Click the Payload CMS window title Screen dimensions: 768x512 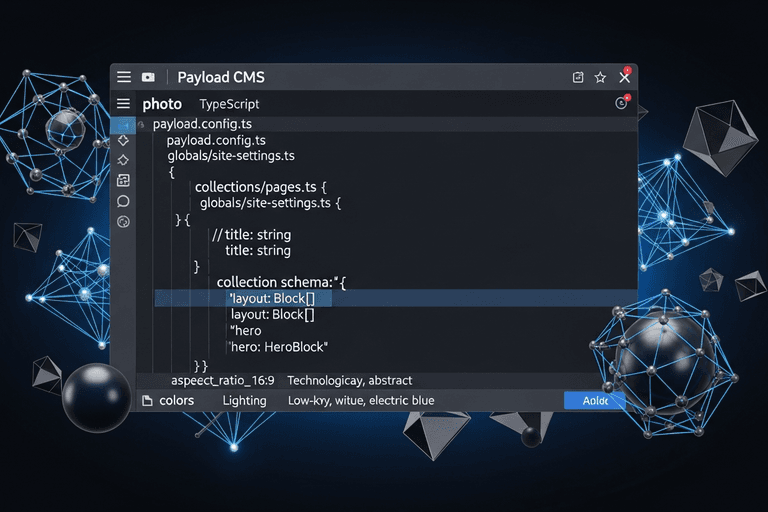pos(221,77)
